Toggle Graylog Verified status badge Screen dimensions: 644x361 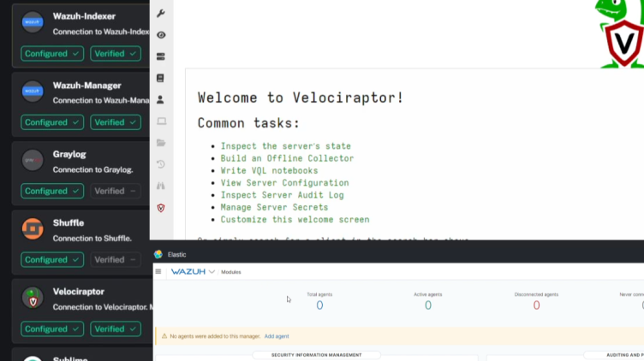[x=116, y=191]
